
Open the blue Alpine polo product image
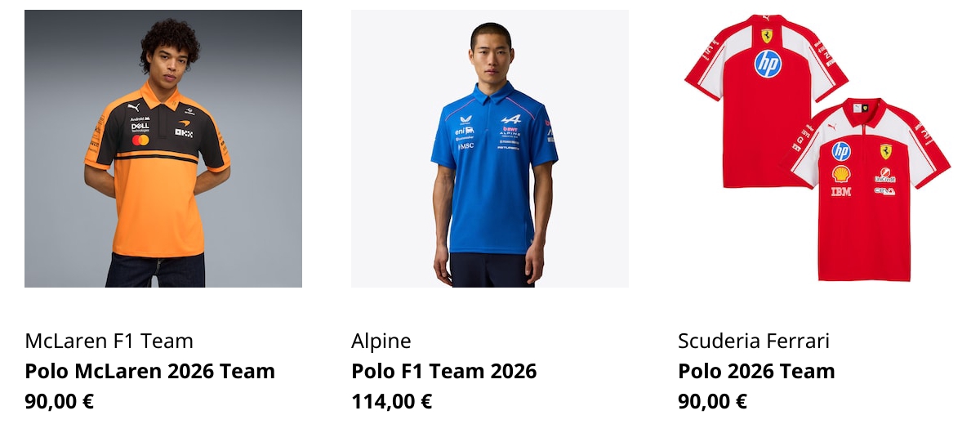(490, 149)
